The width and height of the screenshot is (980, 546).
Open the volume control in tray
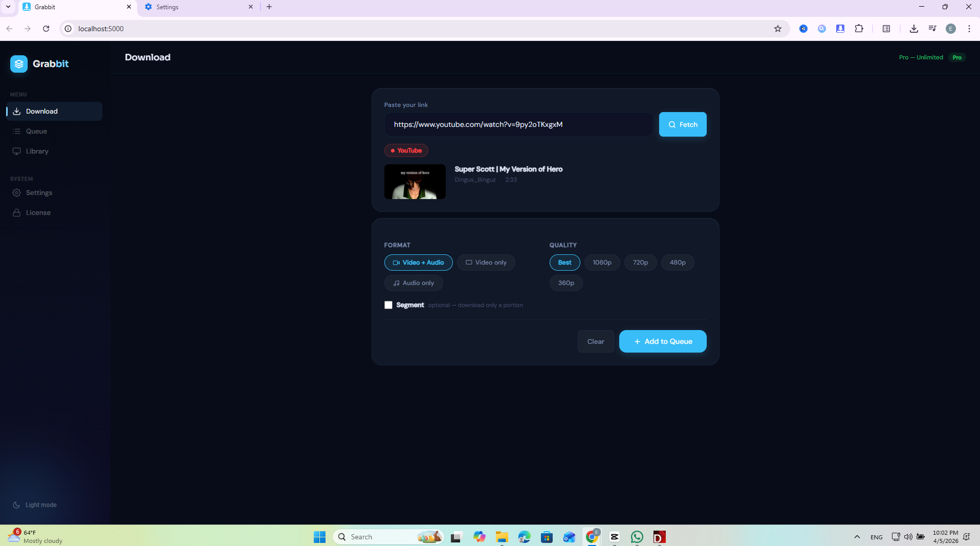[908, 537]
